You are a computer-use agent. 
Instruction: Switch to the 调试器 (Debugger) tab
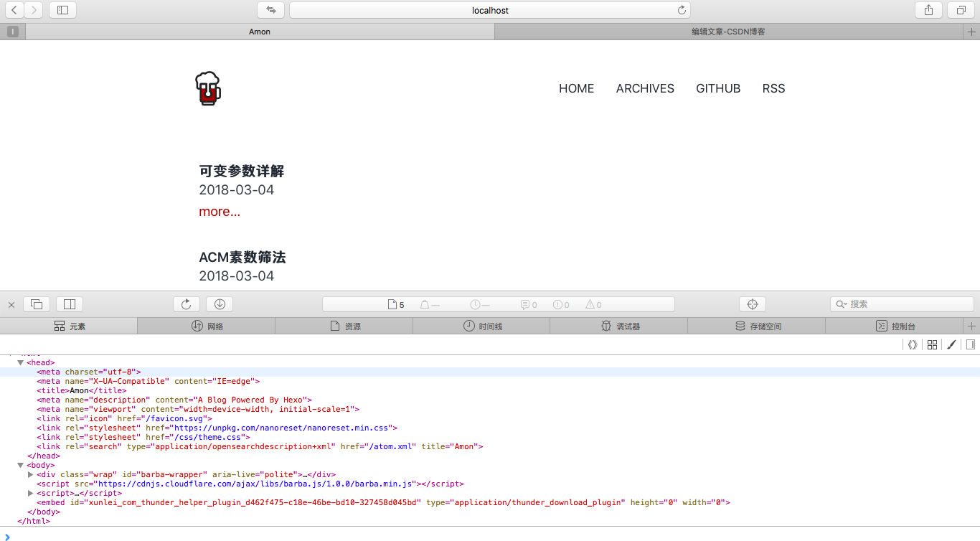(x=619, y=326)
